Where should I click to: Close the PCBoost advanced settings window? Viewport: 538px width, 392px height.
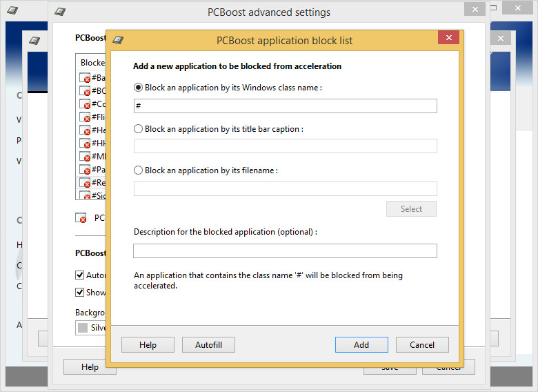(x=475, y=9)
